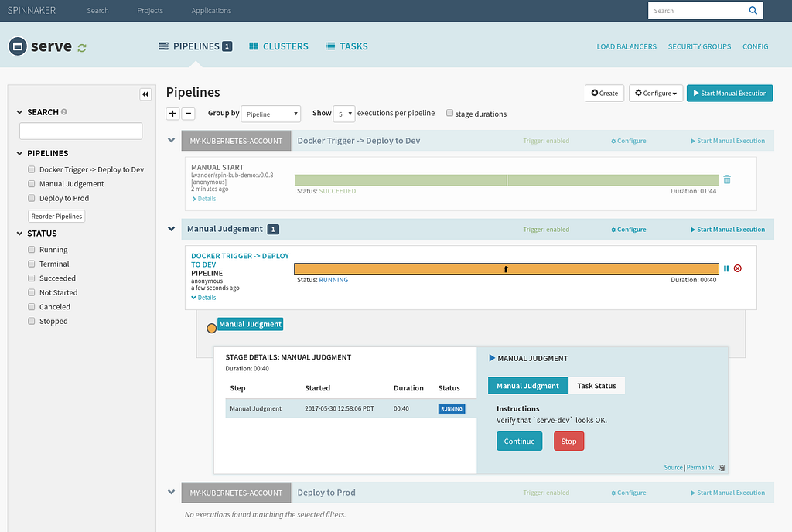Cancel the running execution with red X
The width and height of the screenshot is (792, 532).
(737, 268)
